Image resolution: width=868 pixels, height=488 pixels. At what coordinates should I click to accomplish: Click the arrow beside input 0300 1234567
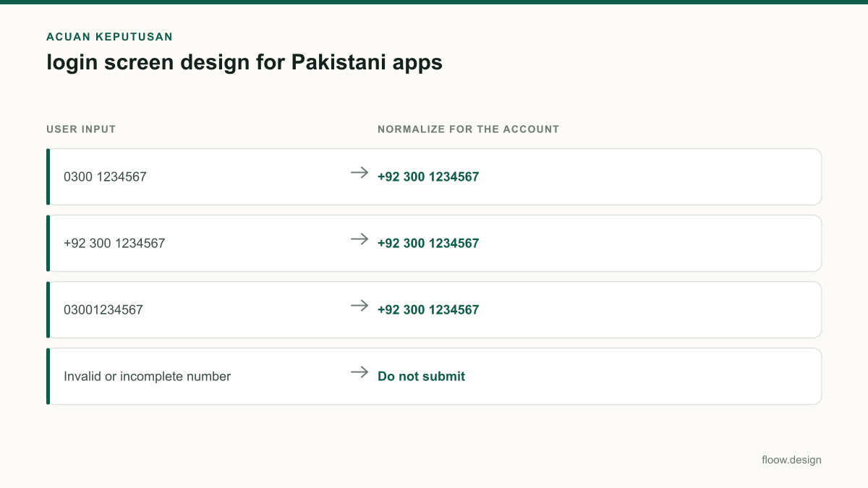point(359,173)
